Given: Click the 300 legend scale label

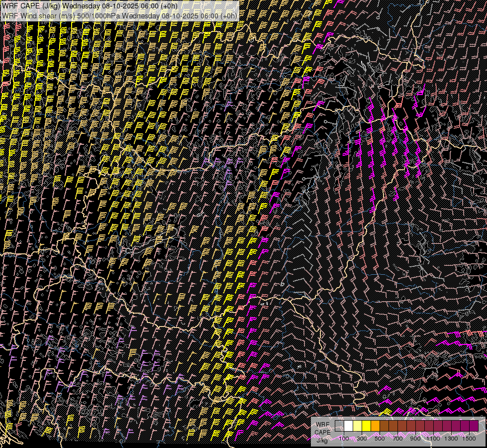Looking at the screenshot, I should (x=362, y=439).
